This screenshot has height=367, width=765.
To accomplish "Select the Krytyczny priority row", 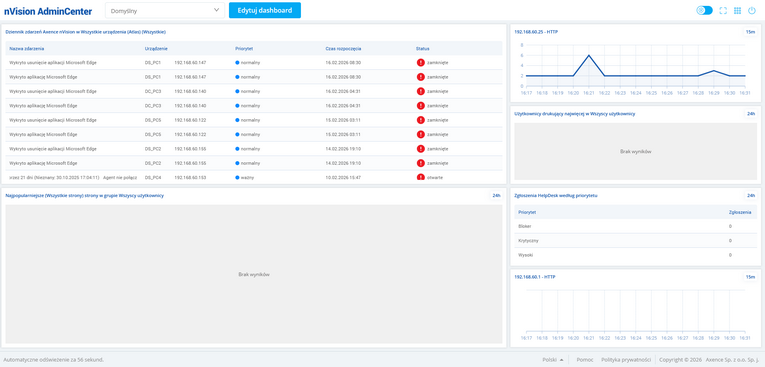I will tap(635, 241).
